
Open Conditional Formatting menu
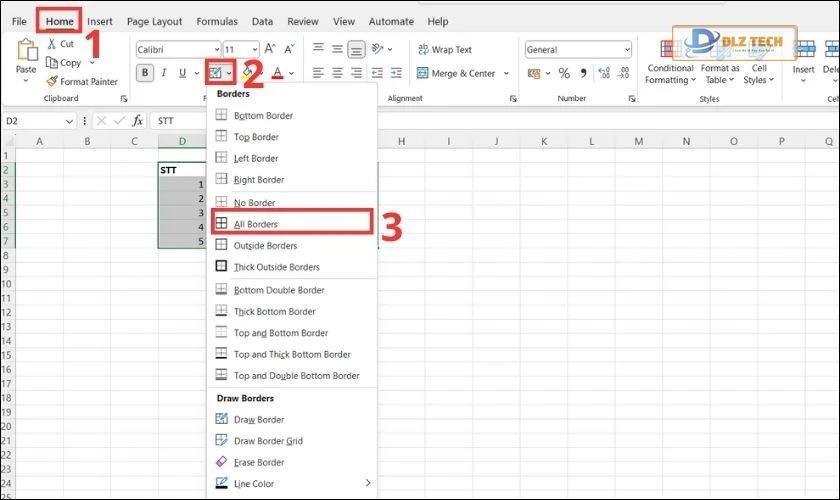coord(669,62)
